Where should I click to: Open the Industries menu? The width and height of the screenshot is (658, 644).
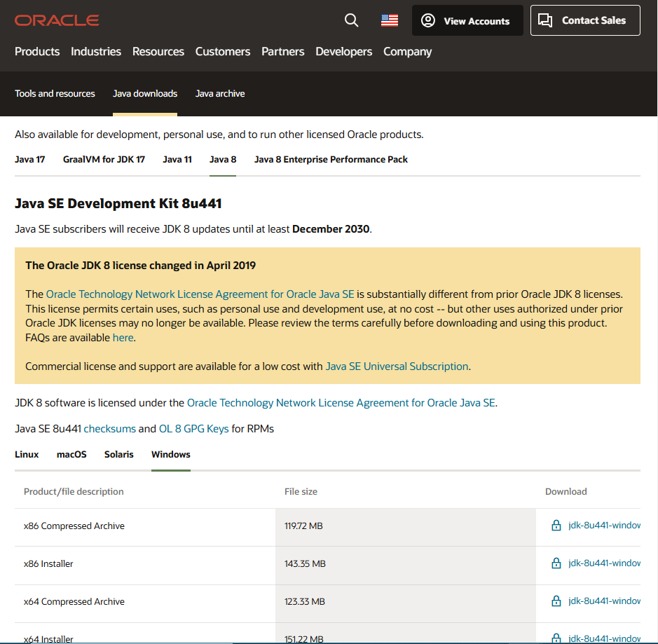pyautogui.click(x=96, y=52)
